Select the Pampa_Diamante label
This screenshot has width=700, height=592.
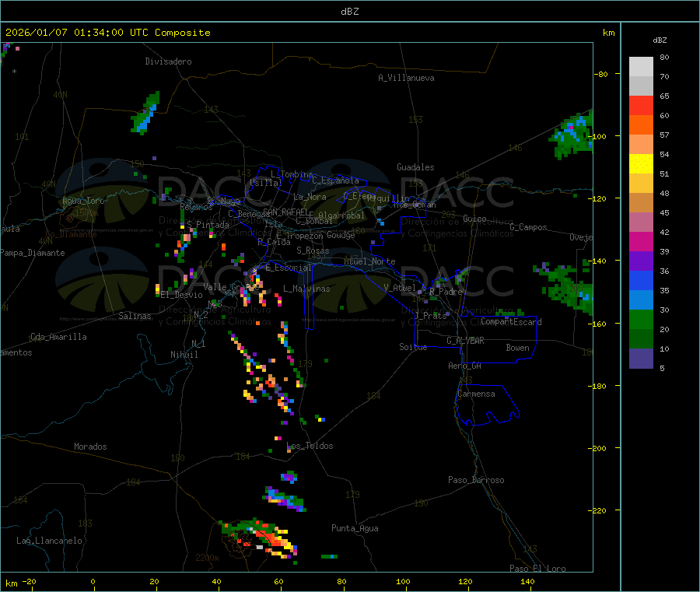33,253
